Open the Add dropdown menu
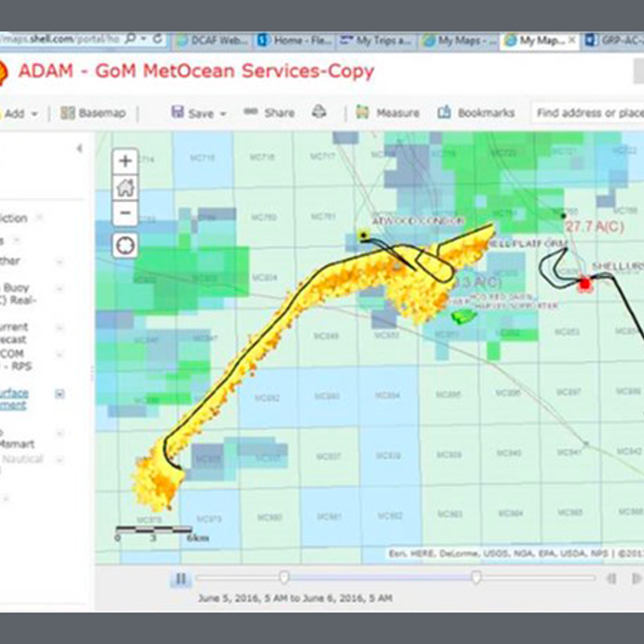 click(x=21, y=114)
